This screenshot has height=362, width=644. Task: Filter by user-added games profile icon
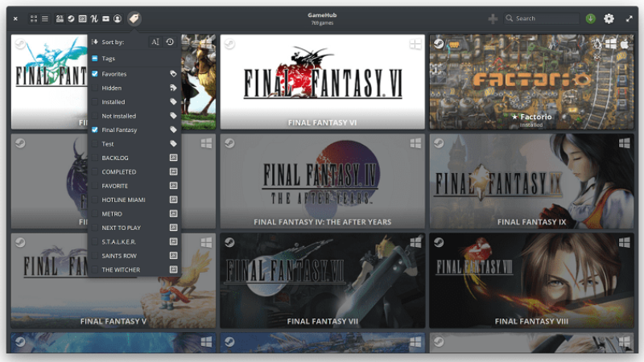pos(118,19)
